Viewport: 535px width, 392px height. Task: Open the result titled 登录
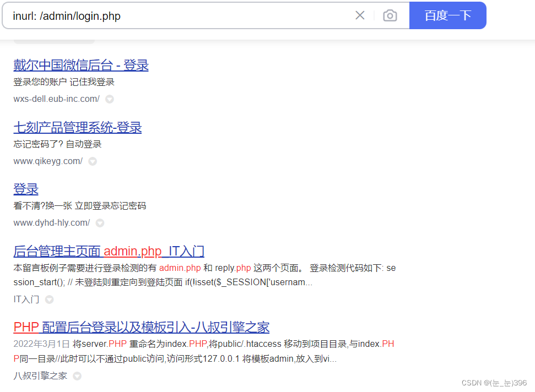click(x=26, y=189)
